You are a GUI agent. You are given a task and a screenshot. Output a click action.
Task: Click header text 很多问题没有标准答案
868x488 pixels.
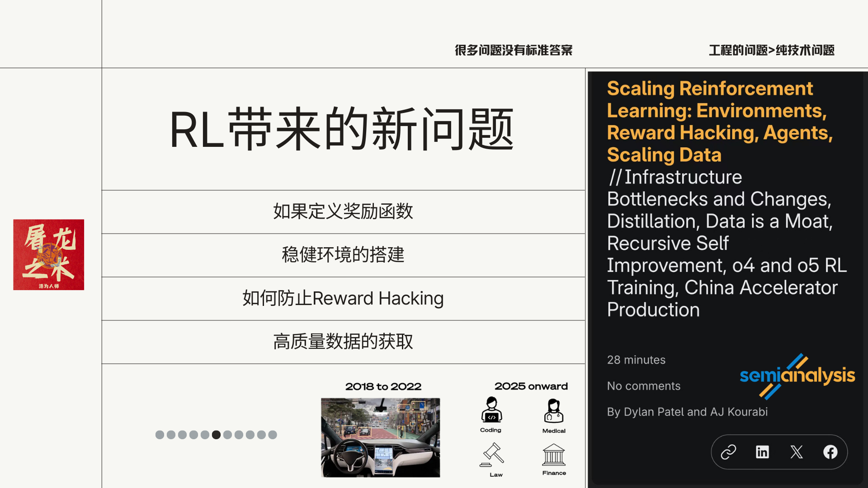(514, 50)
